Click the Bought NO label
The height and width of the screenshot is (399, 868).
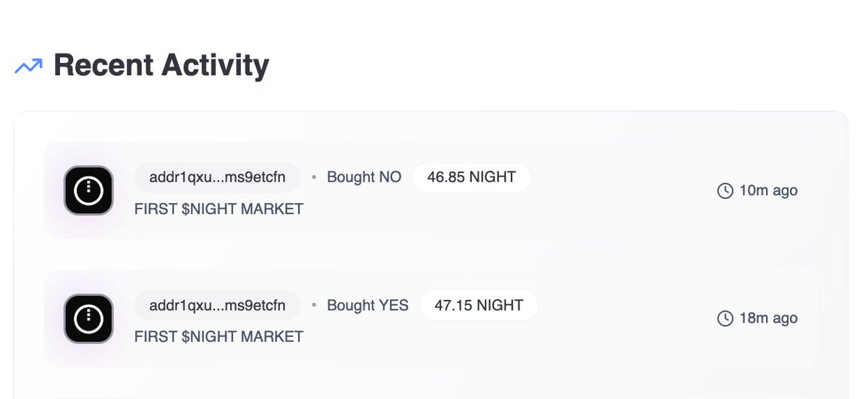(x=364, y=177)
